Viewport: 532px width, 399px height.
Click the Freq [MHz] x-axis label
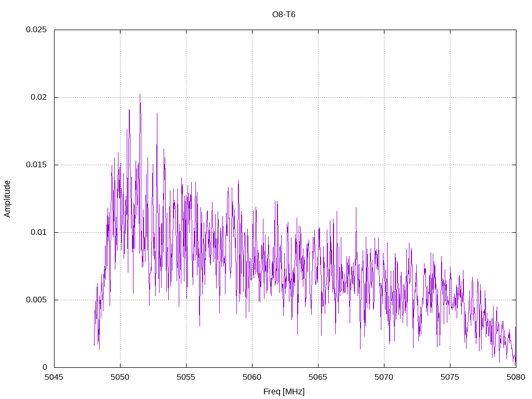tap(284, 392)
